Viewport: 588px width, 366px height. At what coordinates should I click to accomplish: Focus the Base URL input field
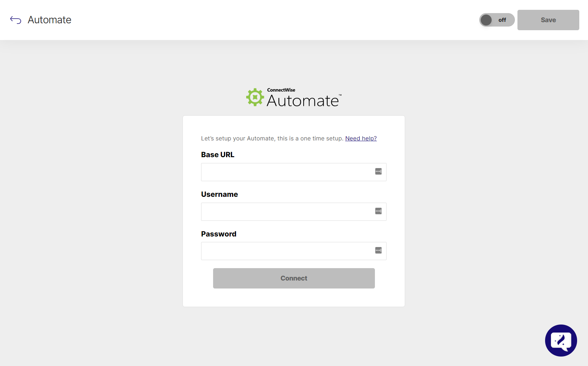[293, 172]
